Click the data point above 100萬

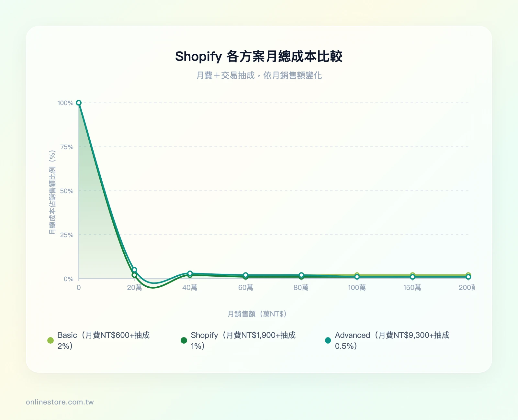pos(357,277)
